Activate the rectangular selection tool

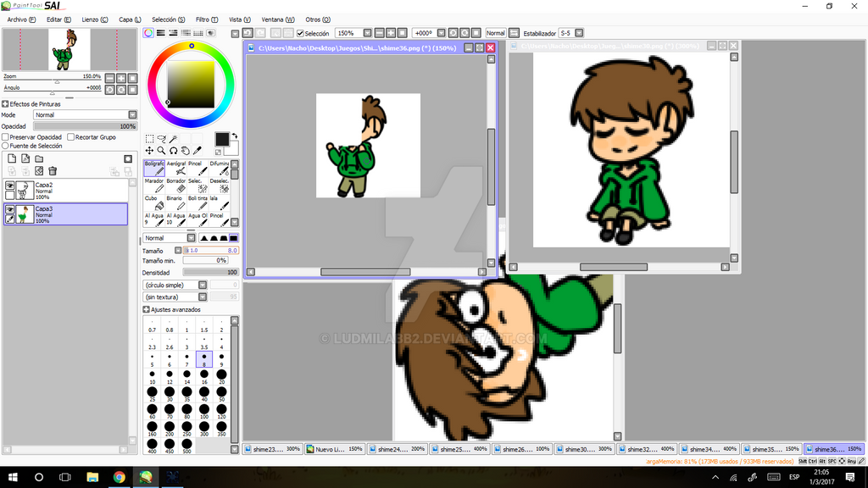[149, 138]
